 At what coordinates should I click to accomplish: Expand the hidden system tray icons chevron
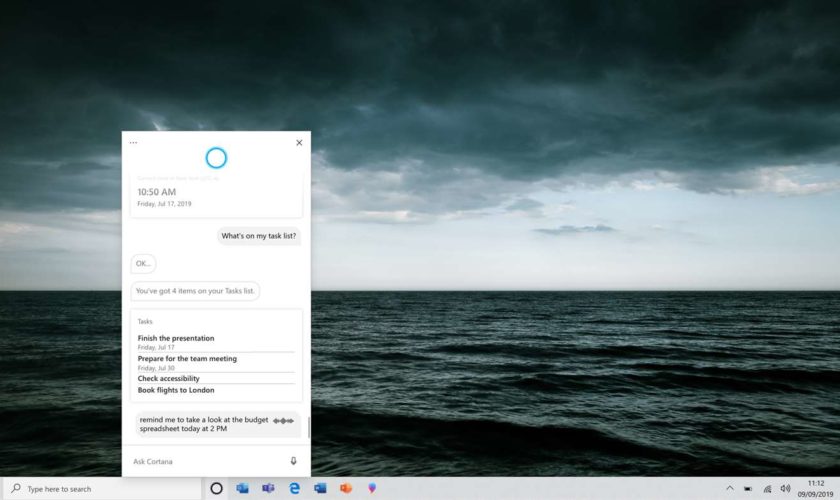coord(730,488)
